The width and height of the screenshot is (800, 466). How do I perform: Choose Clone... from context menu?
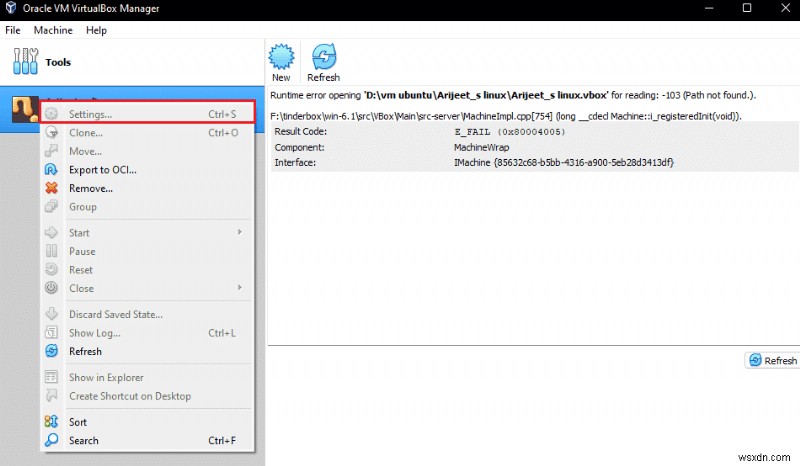147,133
